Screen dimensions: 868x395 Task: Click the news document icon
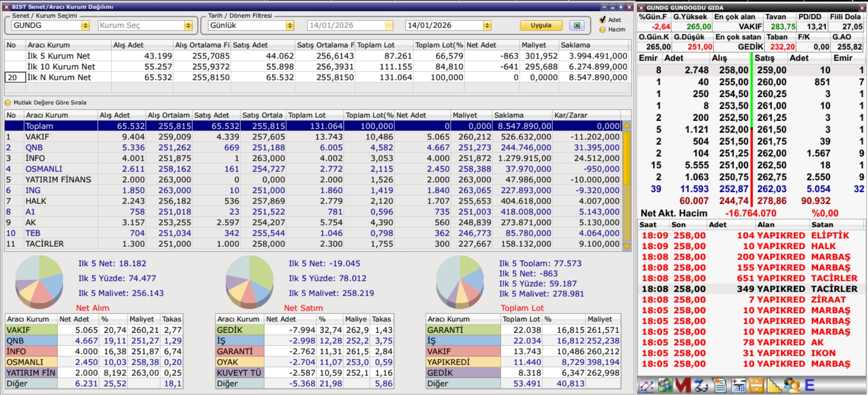[x=720, y=385]
